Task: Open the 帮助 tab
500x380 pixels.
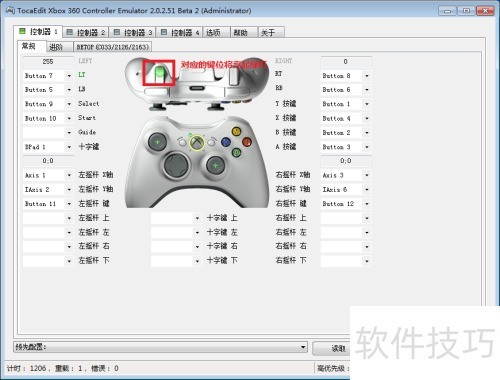Action: tap(243, 32)
